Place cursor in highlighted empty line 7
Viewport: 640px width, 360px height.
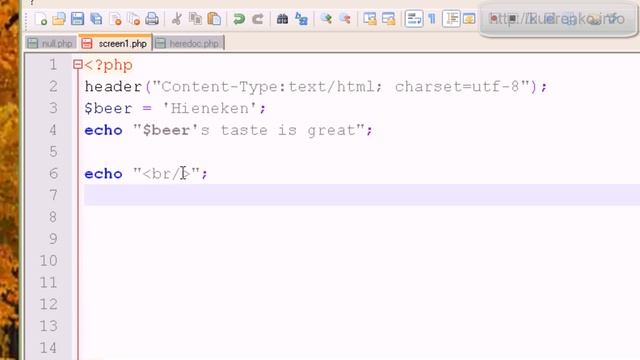[362, 195]
